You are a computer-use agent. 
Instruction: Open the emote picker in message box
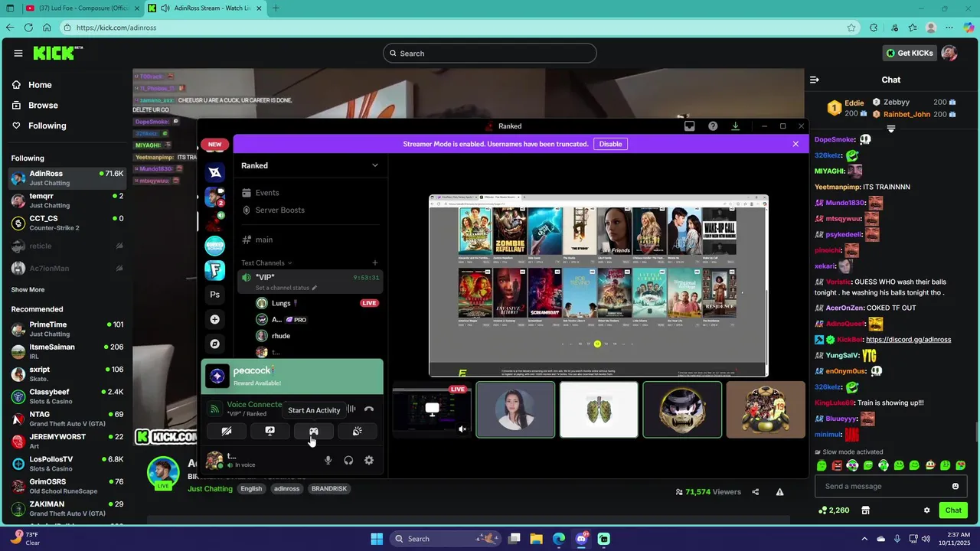click(x=955, y=486)
